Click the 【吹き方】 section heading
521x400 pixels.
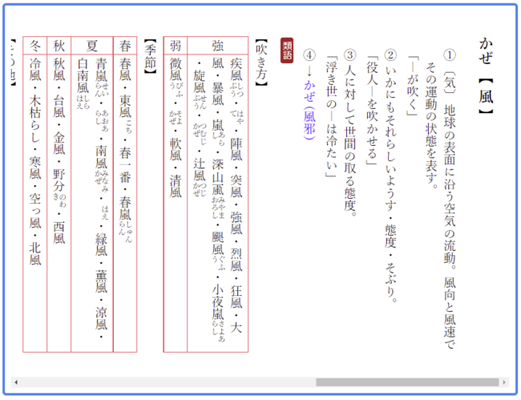click(261, 62)
